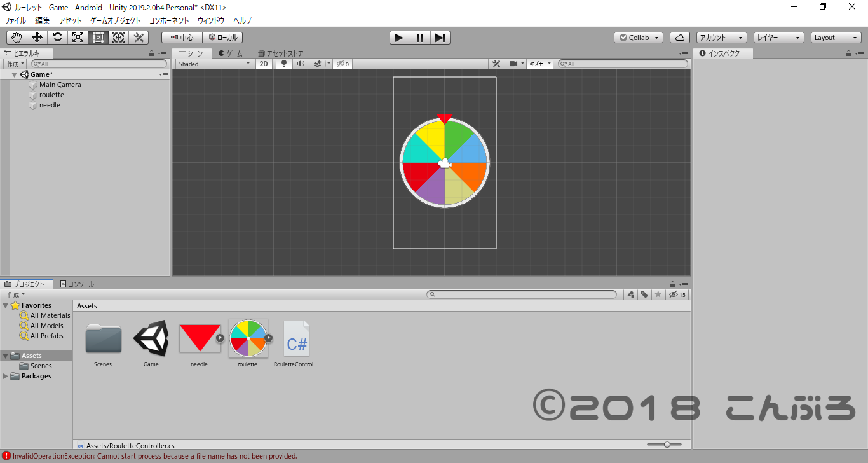
Task: Toggle 2D mode in the Scene view
Action: pyautogui.click(x=264, y=64)
